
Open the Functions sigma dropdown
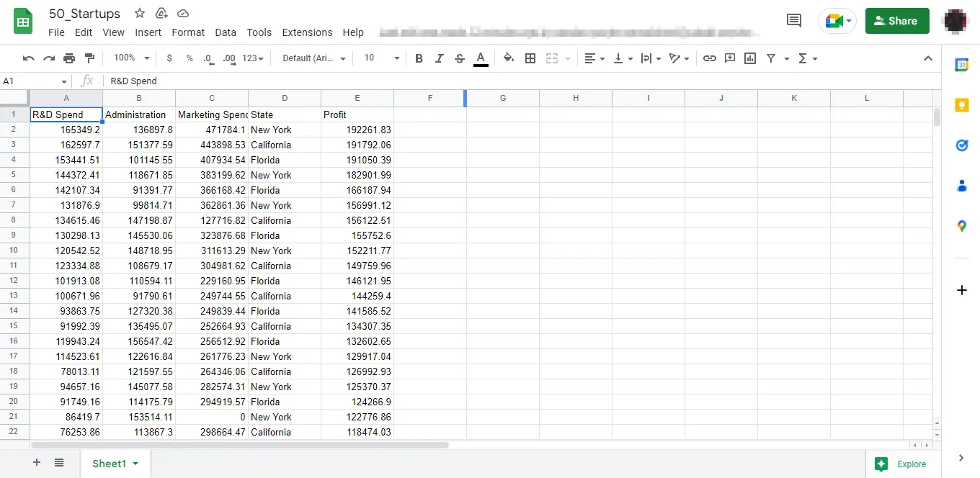point(808,58)
